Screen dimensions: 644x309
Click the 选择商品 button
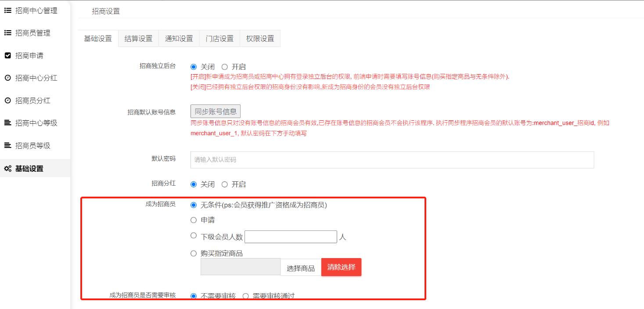(x=301, y=268)
